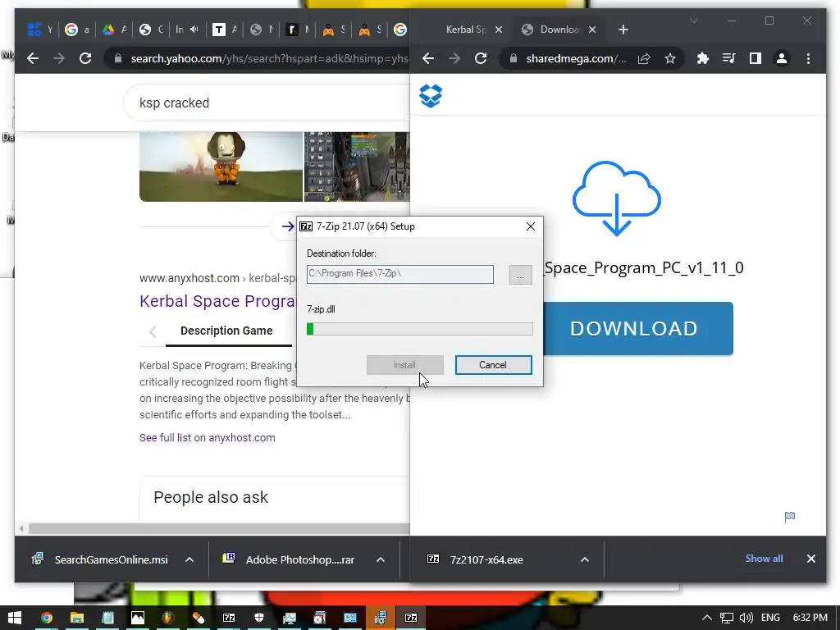Open the Kerbal character image thumbnail

click(x=221, y=167)
